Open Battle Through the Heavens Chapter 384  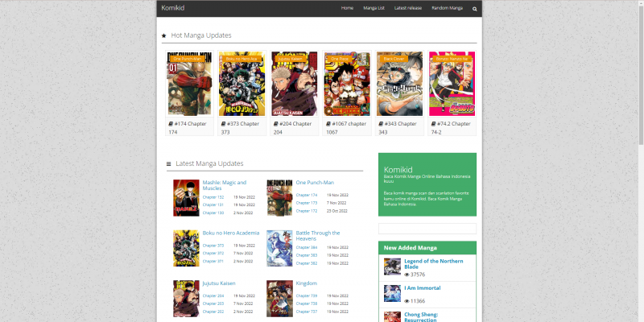click(307, 247)
